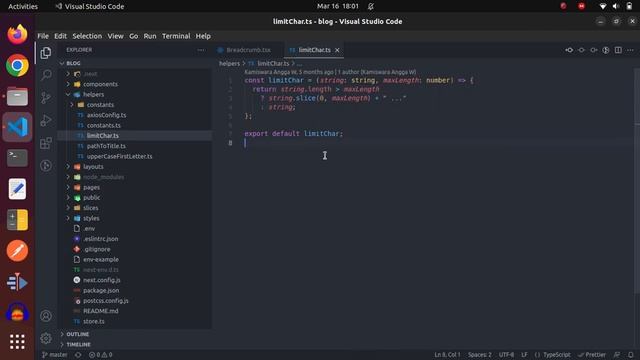Open the File menu
The width and height of the screenshot is (640, 360).
43,36
